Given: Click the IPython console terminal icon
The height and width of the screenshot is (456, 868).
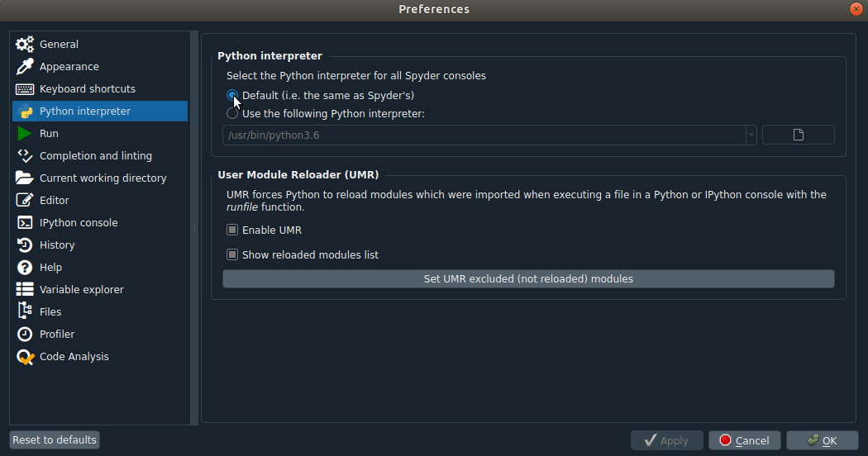Looking at the screenshot, I should click(25, 222).
